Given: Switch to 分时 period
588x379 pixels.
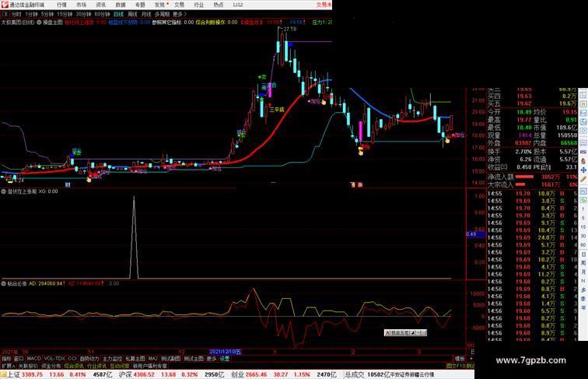Looking at the screenshot, I should (16, 14).
